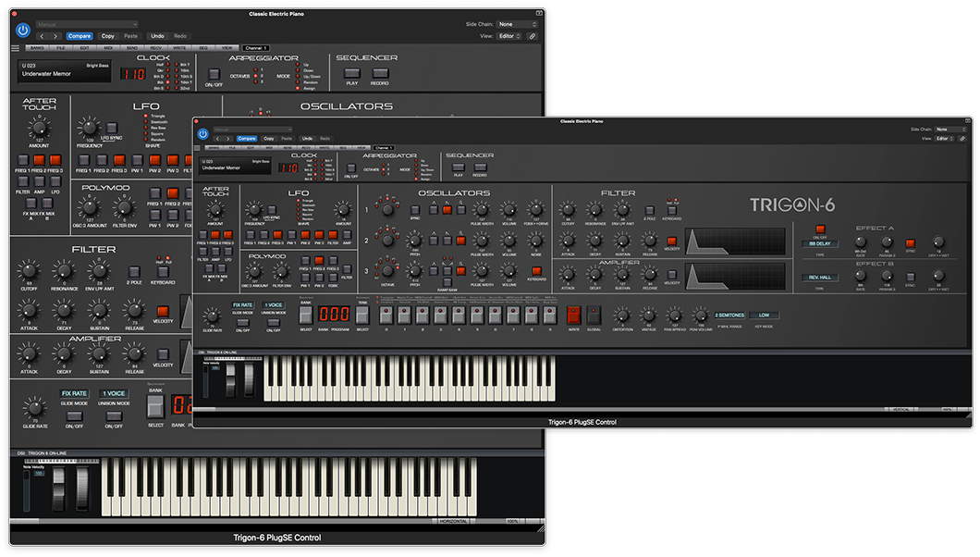Click the Compare button in rear window

[80, 36]
